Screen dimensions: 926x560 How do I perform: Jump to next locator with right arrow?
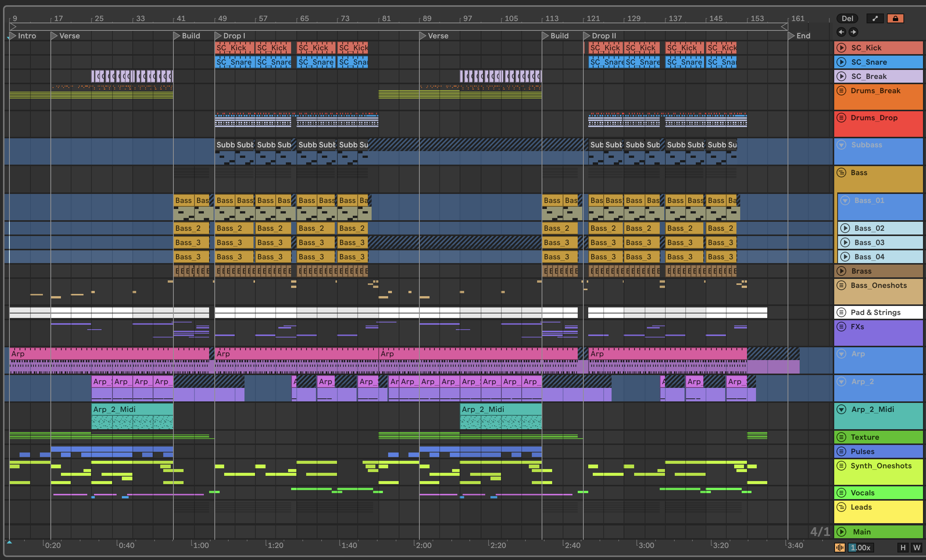click(x=853, y=32)
